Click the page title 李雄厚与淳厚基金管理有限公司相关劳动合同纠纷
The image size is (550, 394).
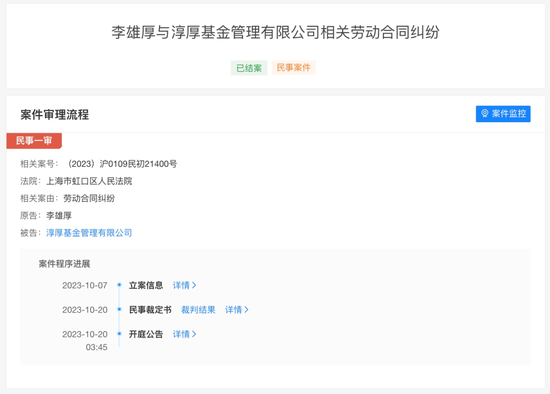pyautogui.click(x=275, y=32)
